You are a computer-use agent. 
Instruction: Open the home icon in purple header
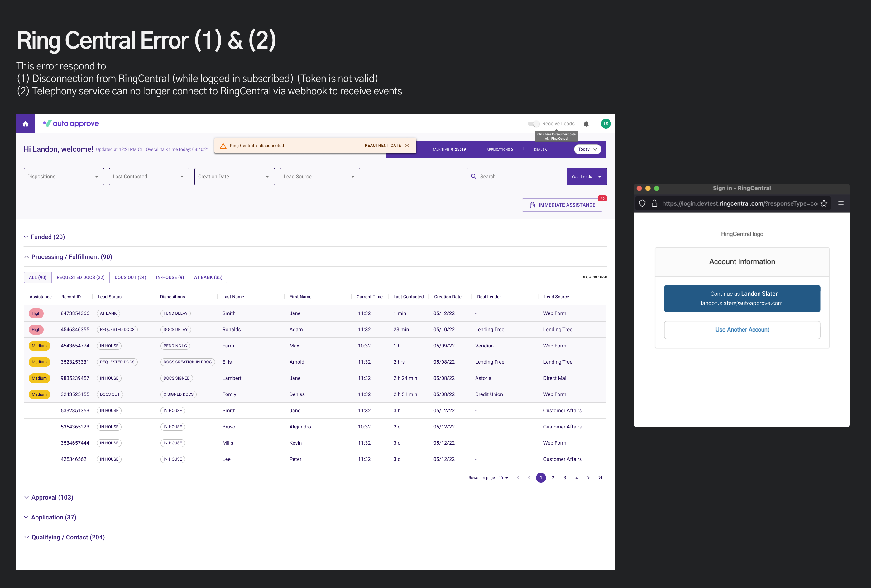click(26, 124)
